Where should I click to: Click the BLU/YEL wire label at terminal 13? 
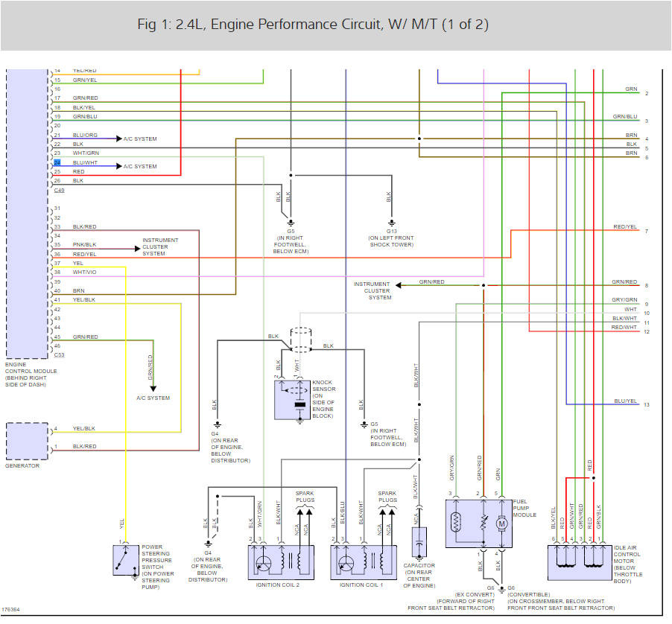pyautogui.click(x=624, y=401)
